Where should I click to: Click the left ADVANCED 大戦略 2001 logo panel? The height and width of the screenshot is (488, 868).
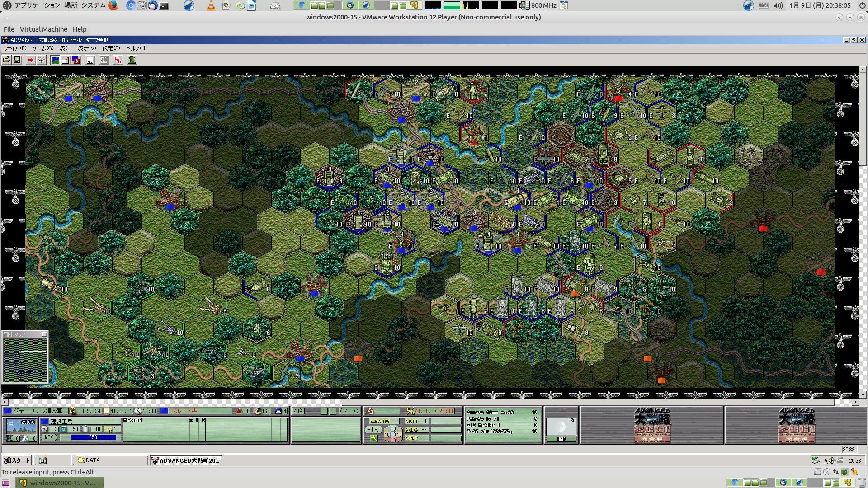pos(652,425)
